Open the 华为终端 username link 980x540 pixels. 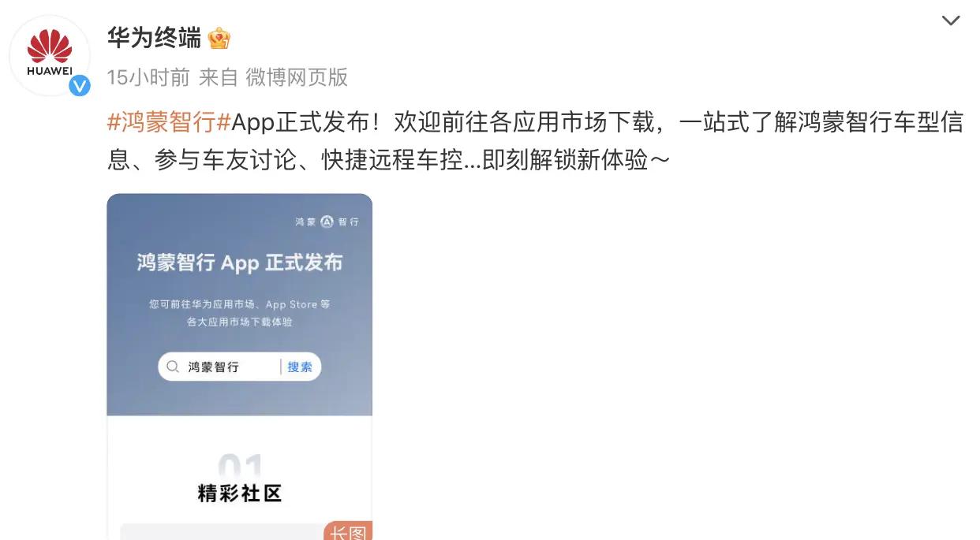[154, 37]
